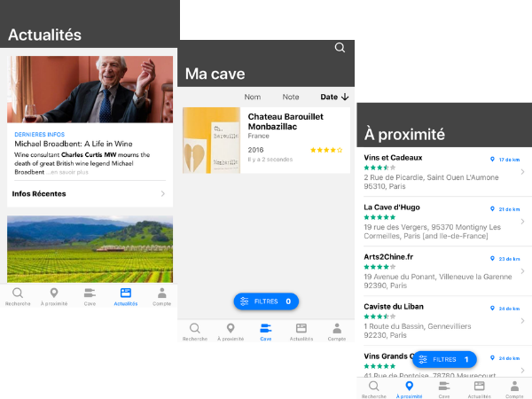Viewport: 532px width, 399px height.
Task: Tap Cave bottle icon in Ma cave screen
Action: click(266, 328)
